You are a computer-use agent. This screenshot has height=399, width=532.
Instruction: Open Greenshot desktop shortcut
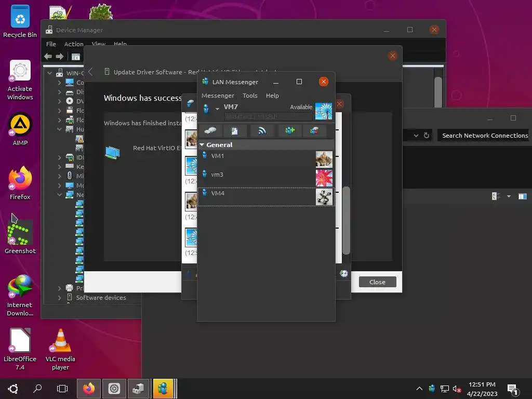coord(20,237)
